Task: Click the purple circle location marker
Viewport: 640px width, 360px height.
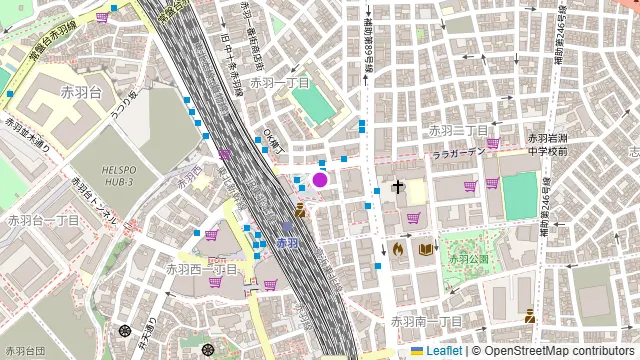Action: pos(320,180)
